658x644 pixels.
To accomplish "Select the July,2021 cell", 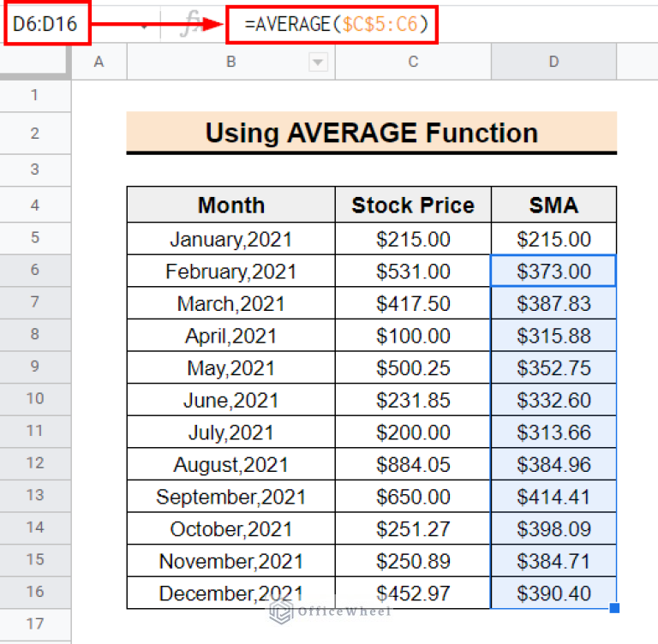I will tap(230, 432).
